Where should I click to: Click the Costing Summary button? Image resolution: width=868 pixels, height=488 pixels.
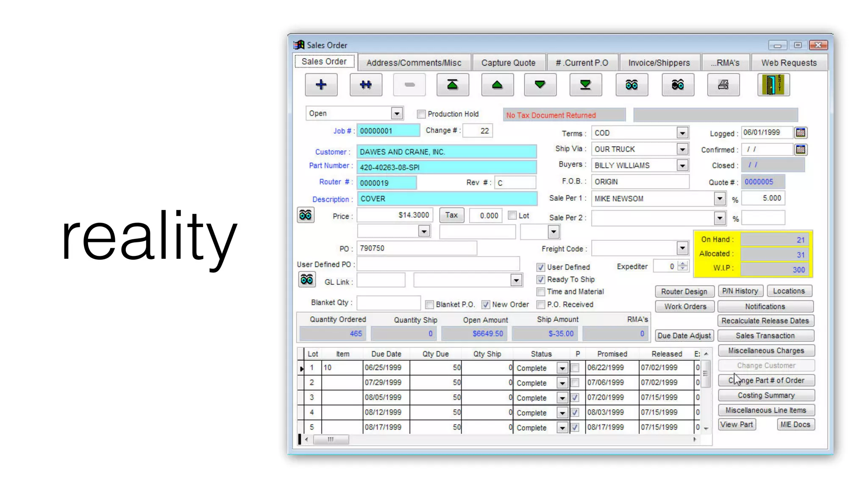(766, 395)
